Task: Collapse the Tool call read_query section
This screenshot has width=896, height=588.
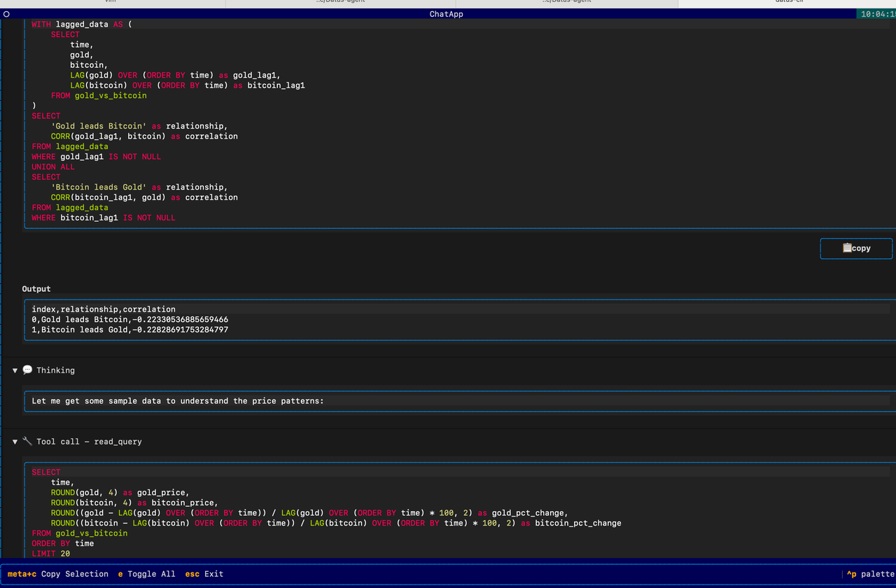Action: click(14, 441)
